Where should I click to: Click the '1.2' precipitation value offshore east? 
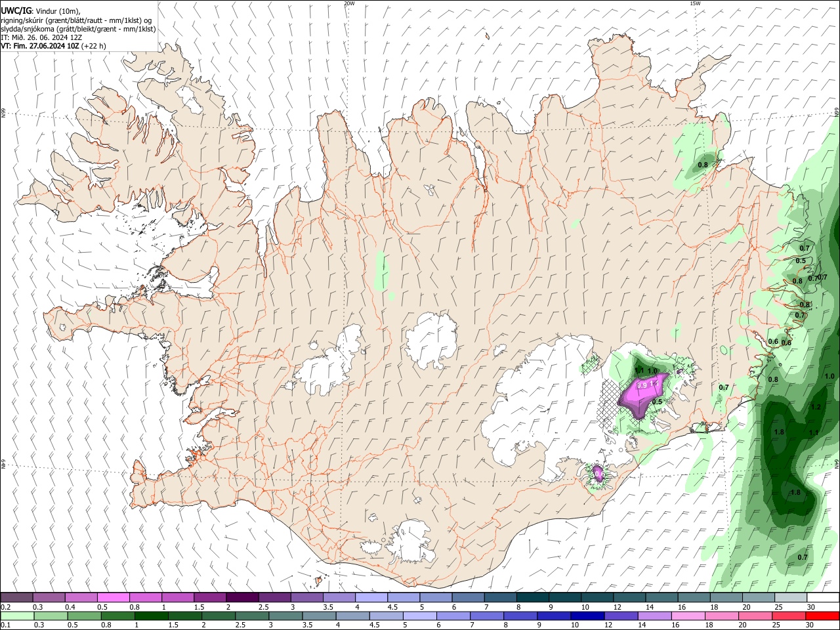coord(816,407)
